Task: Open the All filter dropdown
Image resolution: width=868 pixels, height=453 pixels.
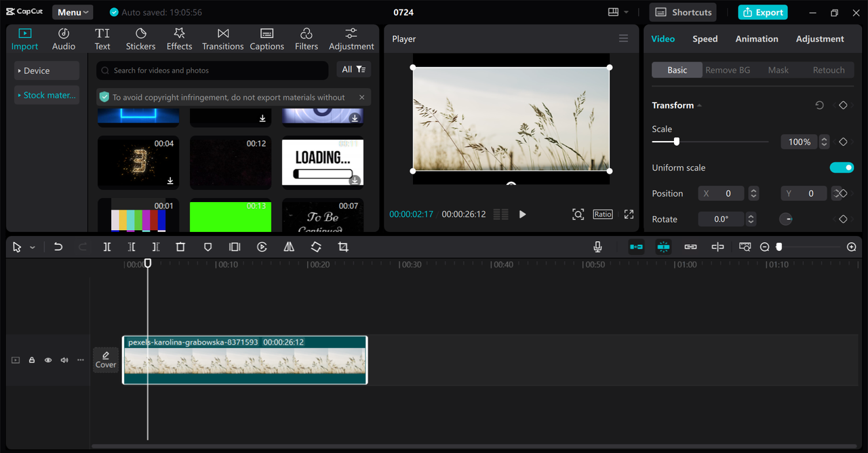Action: click(x=354, y=70)
